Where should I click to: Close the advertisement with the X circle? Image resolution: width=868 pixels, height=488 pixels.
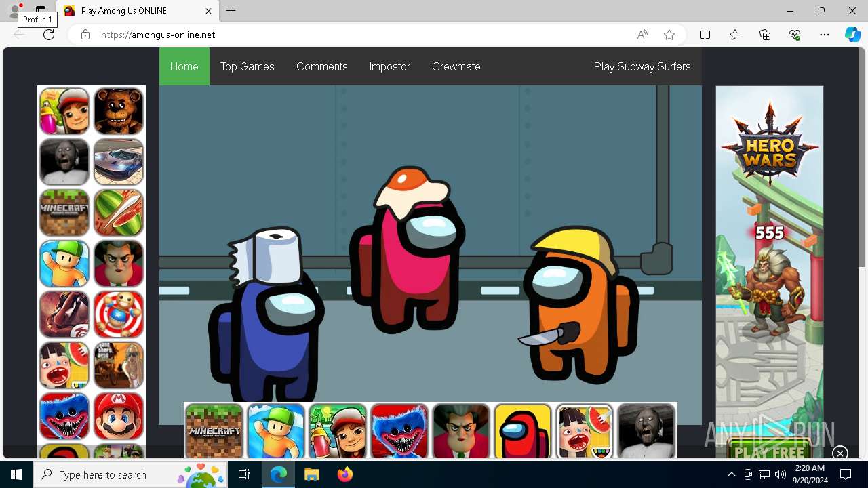coord(840,453)
